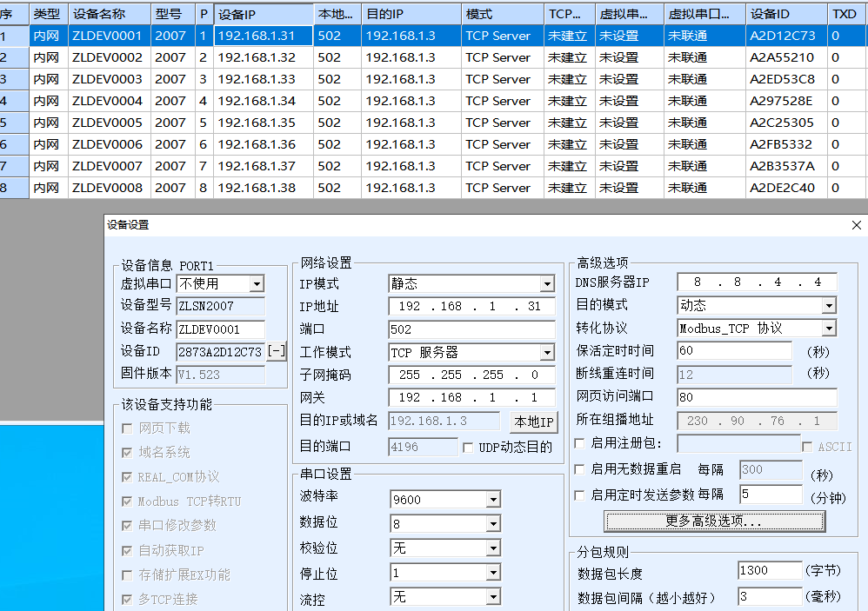
Task: Close the 设备设置 dialog
Action: (856, 225)
